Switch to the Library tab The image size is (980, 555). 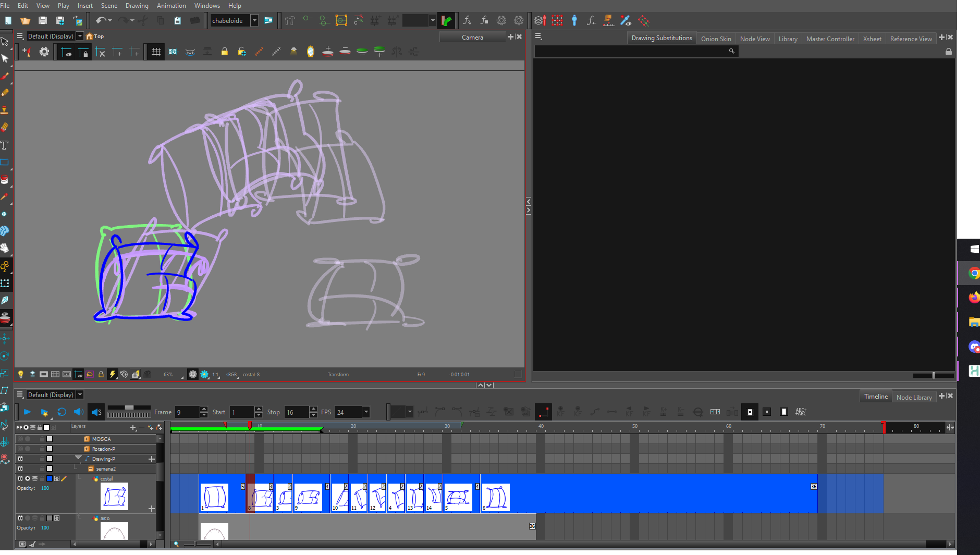pyautogui.click(x=788, y=39)
